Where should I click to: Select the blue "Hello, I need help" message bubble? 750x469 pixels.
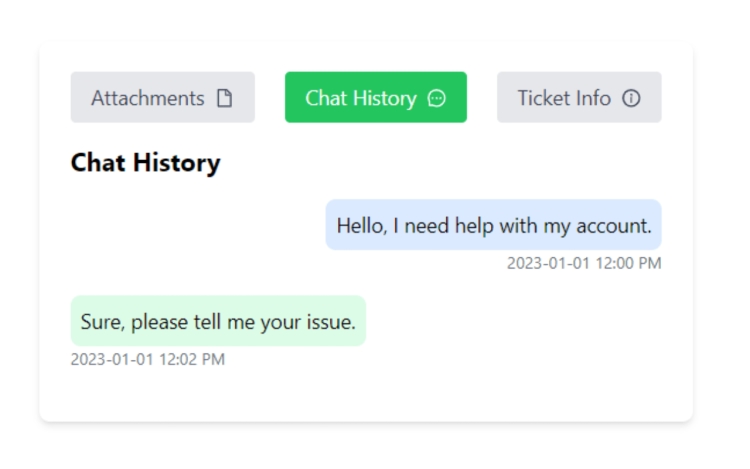[494, 225]
